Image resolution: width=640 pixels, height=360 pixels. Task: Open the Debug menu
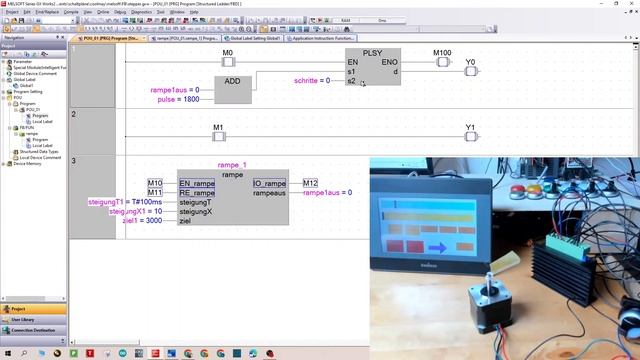120,12
